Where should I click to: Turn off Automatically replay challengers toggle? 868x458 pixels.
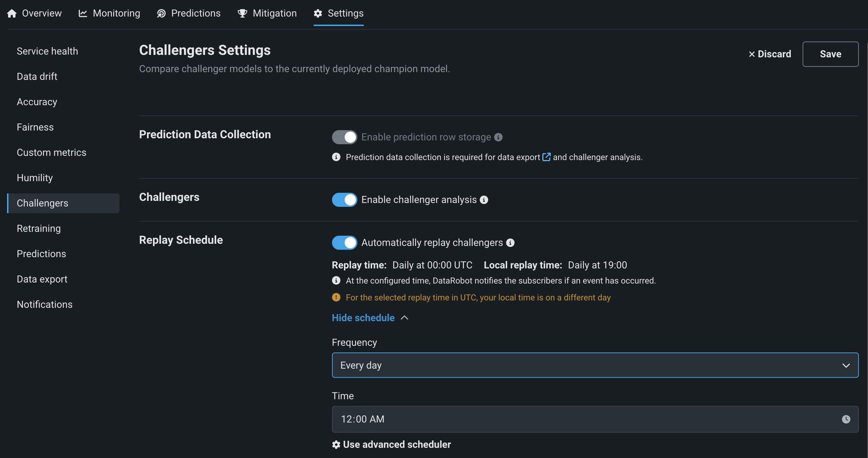[344, 243]
